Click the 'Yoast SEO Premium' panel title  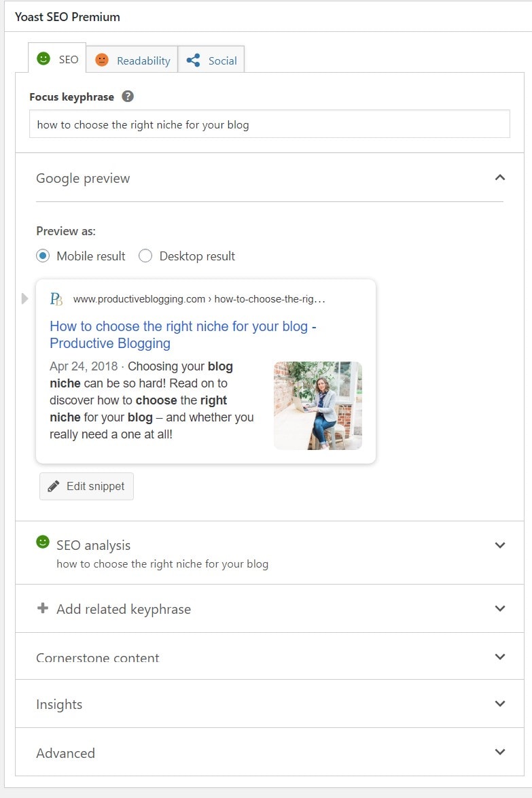tap(68, 17)
